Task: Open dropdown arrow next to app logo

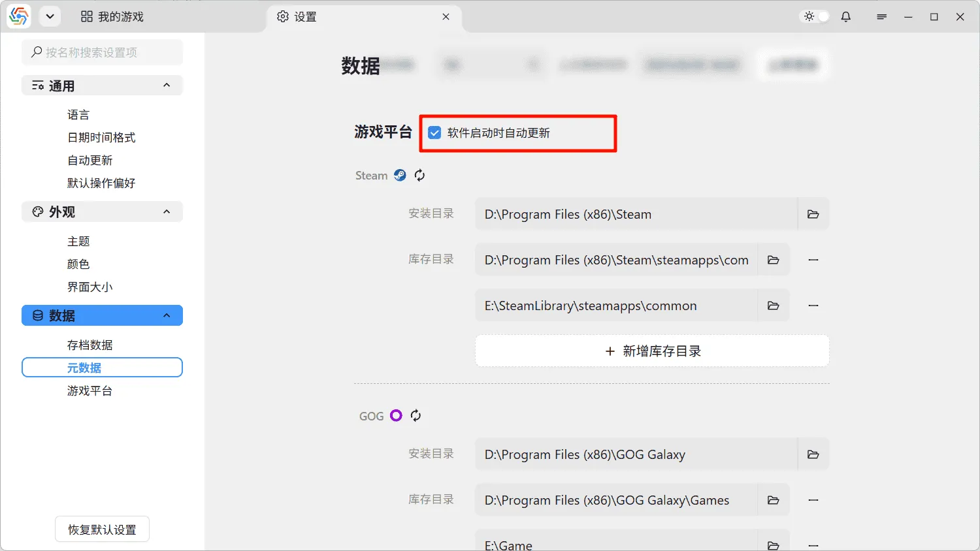Action: click(50, 17)
